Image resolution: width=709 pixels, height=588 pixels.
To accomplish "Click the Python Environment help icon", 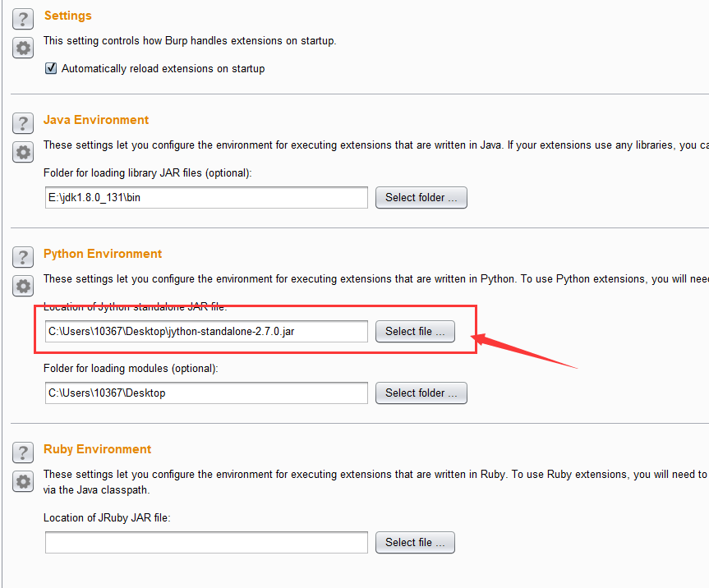I will pos(23,258).
